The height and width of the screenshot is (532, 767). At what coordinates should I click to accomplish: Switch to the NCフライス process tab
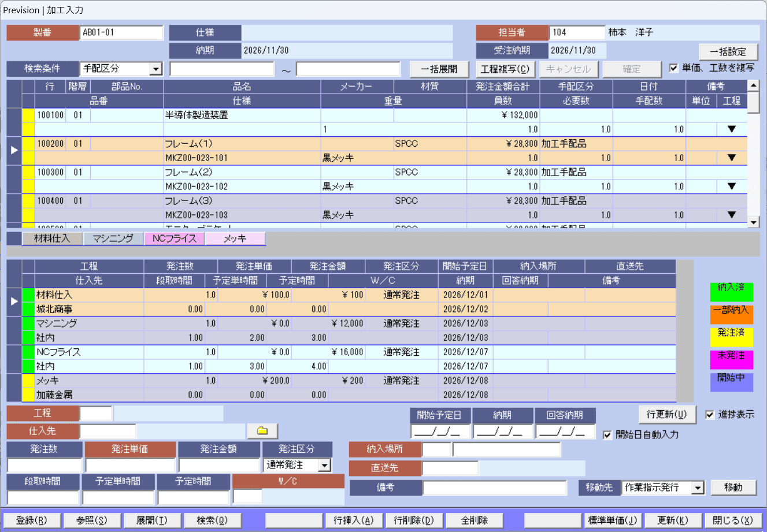click(174, 239)
